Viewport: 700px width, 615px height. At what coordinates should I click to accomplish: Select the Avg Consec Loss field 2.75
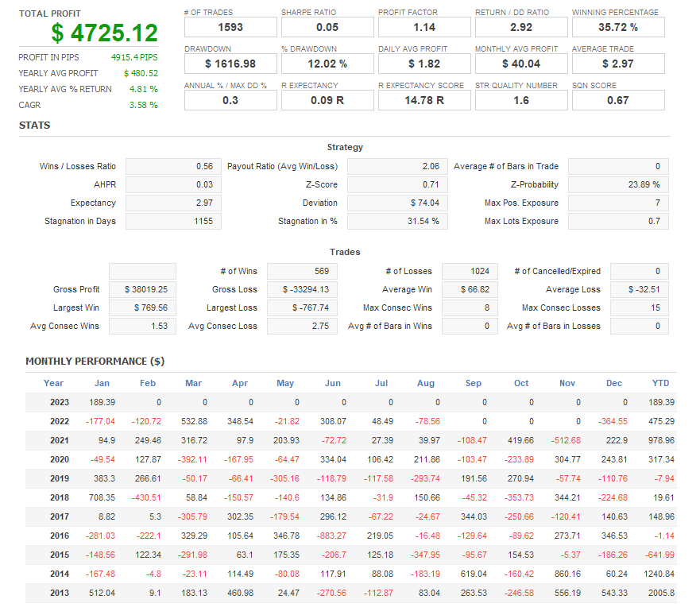(302, 327)
